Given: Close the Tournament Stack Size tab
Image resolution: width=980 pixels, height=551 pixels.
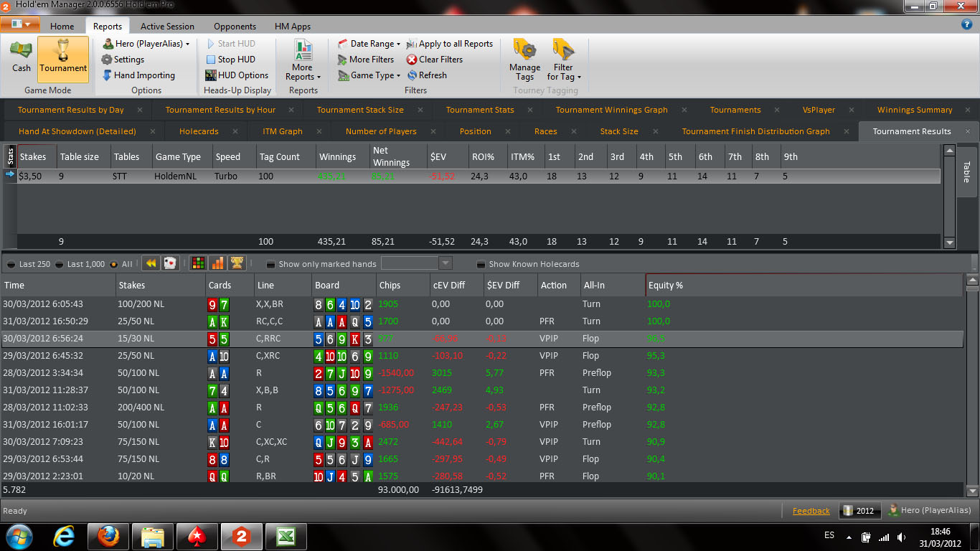Looking at the screenshot, I should point(420,110).
